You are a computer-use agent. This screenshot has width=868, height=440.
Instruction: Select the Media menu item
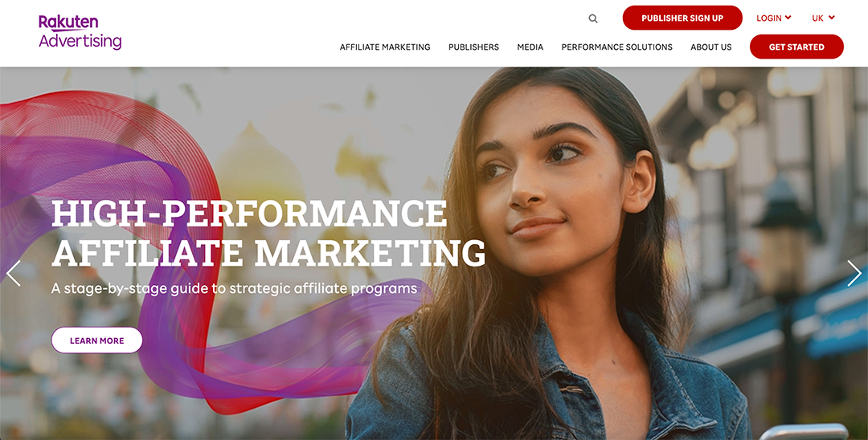tap(530, 47)
